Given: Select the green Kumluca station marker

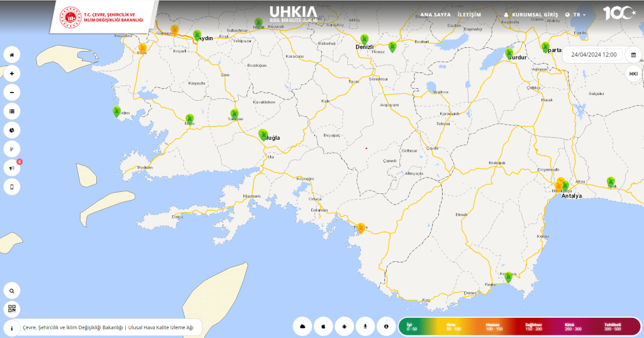Looking at the screenshot, I should coord(508,277).
